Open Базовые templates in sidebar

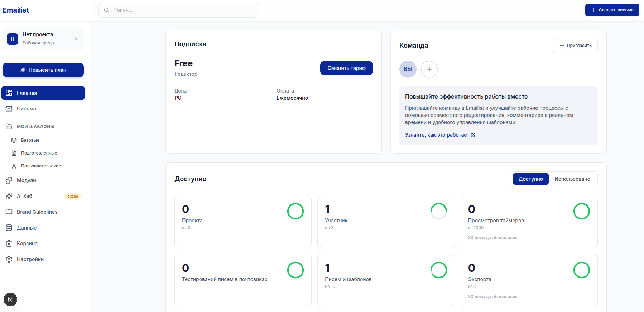click(x=30, y=140)
